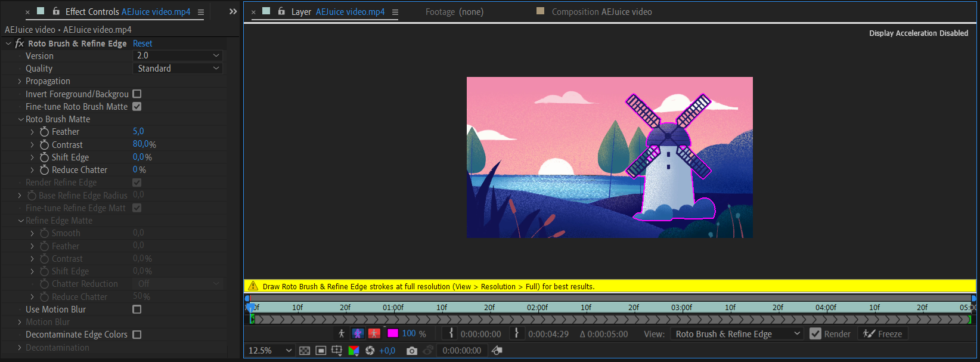
Task: Toggle the Render checkbox in Layer panel
Action: [815, 333]
